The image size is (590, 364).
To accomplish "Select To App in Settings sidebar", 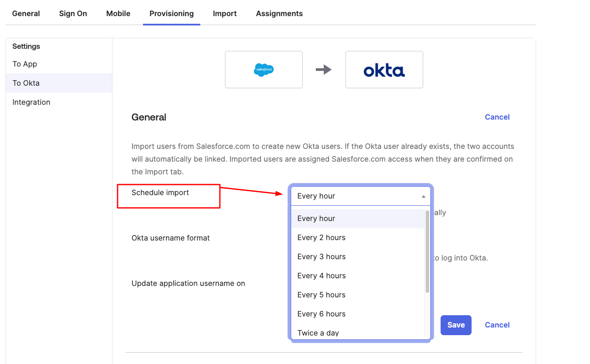I will 59,64.
